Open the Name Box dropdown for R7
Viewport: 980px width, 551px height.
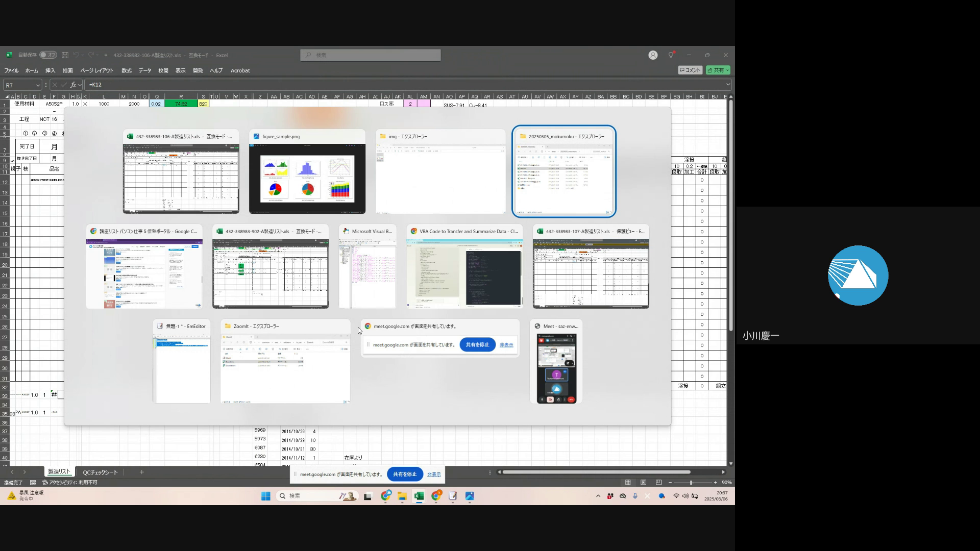click(x=38, y=85)
